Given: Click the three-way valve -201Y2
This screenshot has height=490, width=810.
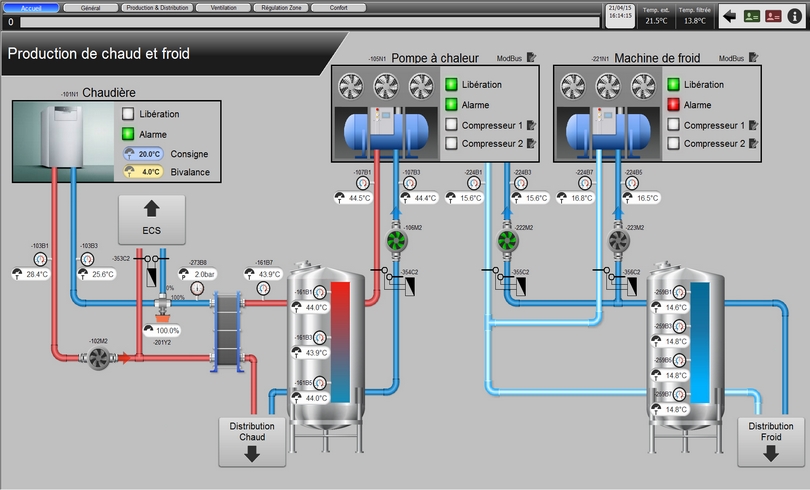Looking at the screenshot, I should click(x=161, y=315).
